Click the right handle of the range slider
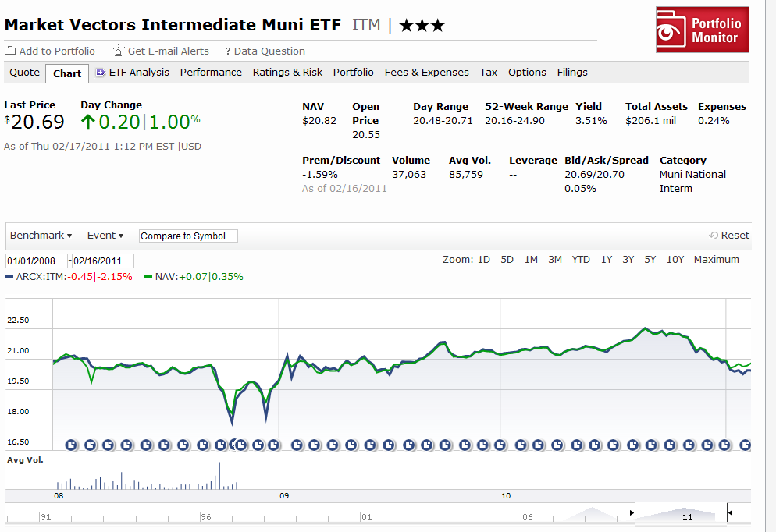This screenshot has height=532, width=776. pos(729,512)
